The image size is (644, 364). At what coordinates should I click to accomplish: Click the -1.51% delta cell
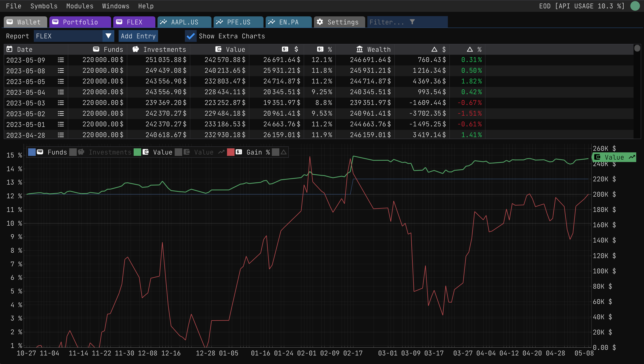point(470,113)
